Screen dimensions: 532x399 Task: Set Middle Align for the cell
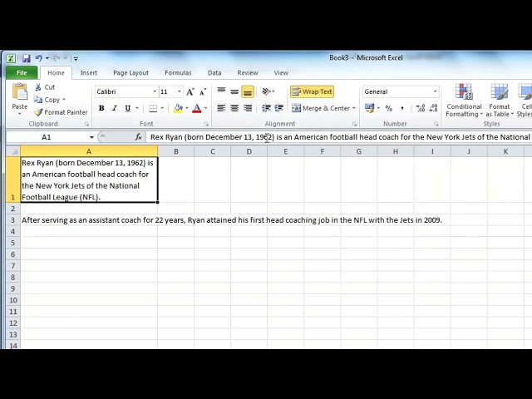coord(234,91)
